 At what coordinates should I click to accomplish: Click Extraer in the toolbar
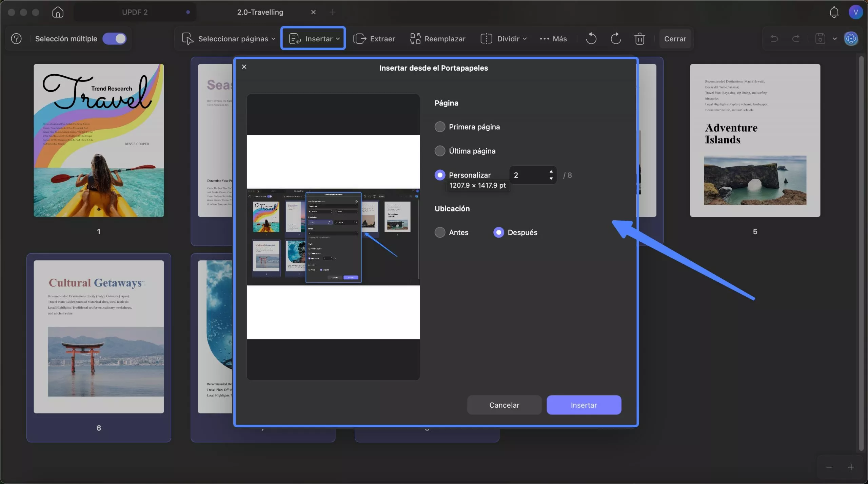[374, 39]
